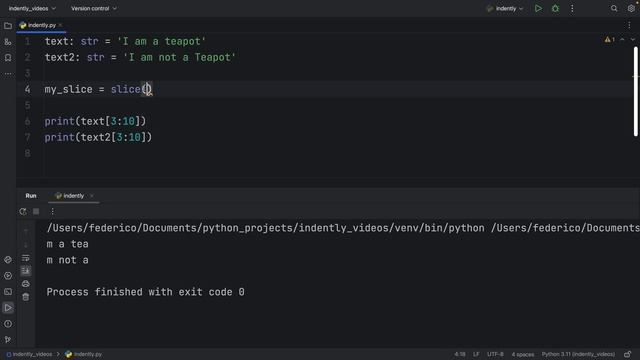Viewport: 640px width, 360px height.
Task: Jump to previous highlighted problem arrow
Action: click(622, 40)
